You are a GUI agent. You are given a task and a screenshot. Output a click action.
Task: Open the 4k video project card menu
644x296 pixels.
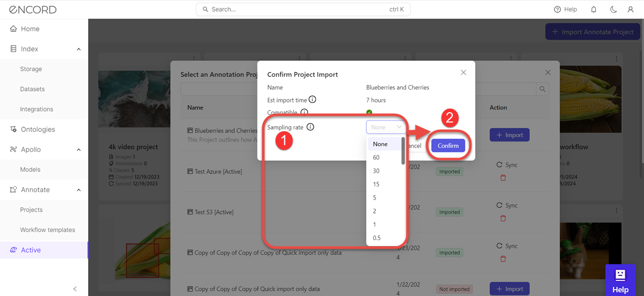(x=194, y=59)
